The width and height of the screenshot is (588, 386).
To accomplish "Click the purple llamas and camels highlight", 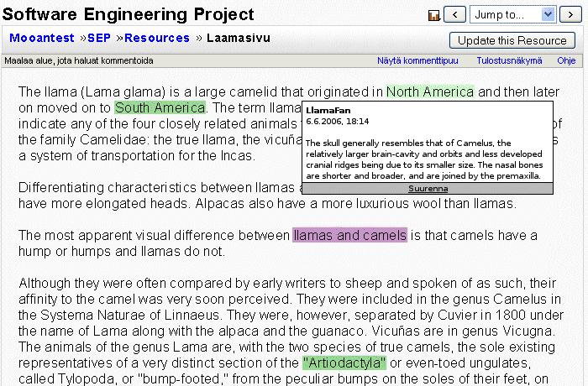I will tap(350, 235).
